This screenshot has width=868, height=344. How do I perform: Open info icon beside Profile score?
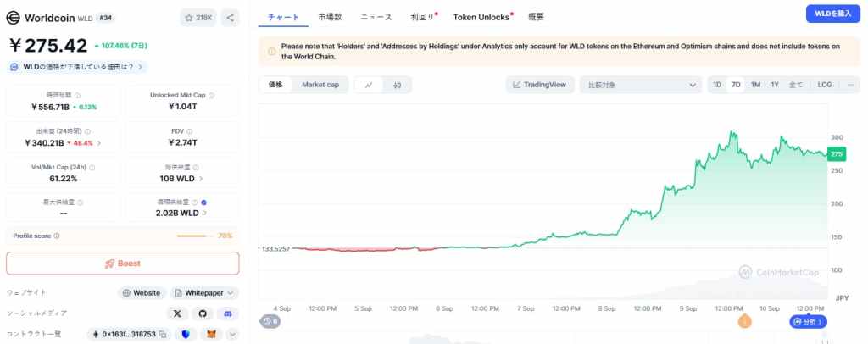click(57, 236)
